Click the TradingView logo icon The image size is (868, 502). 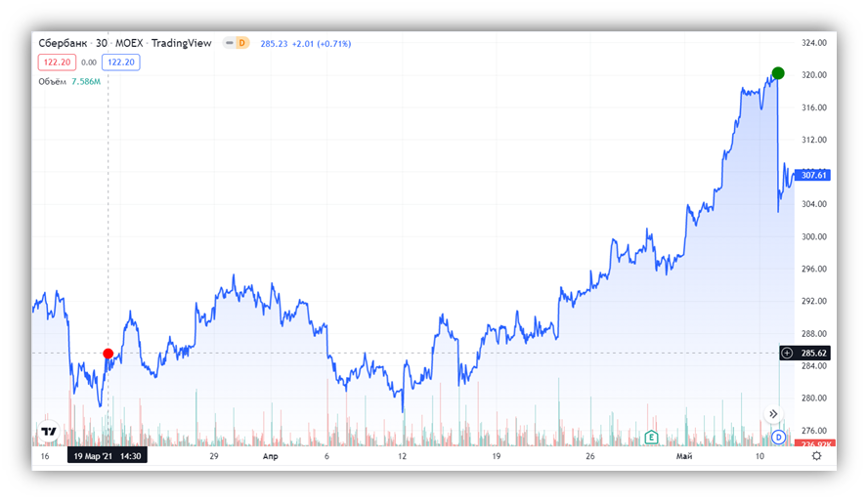[49, 432]
